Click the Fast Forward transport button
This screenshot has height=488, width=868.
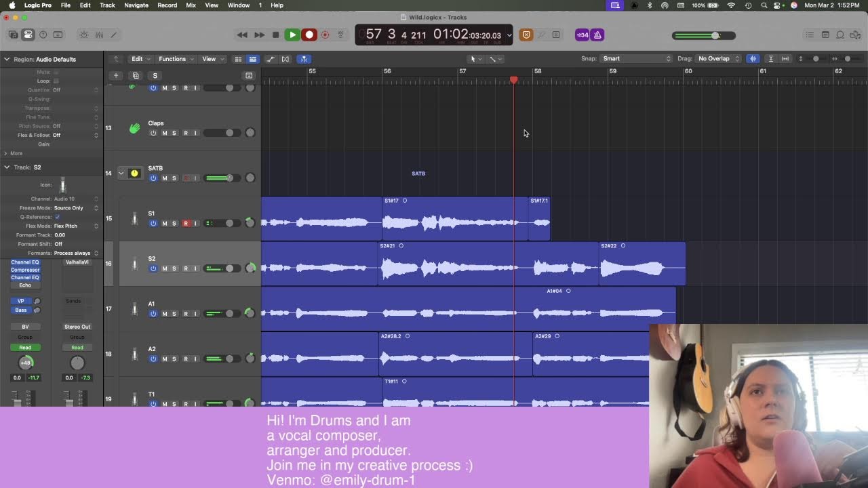coord(259,35)
